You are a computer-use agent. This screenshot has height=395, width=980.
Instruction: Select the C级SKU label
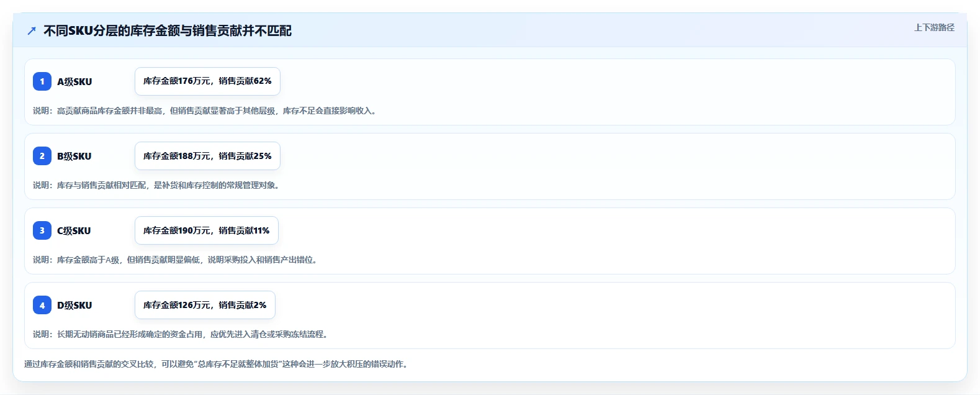[74, 230]
